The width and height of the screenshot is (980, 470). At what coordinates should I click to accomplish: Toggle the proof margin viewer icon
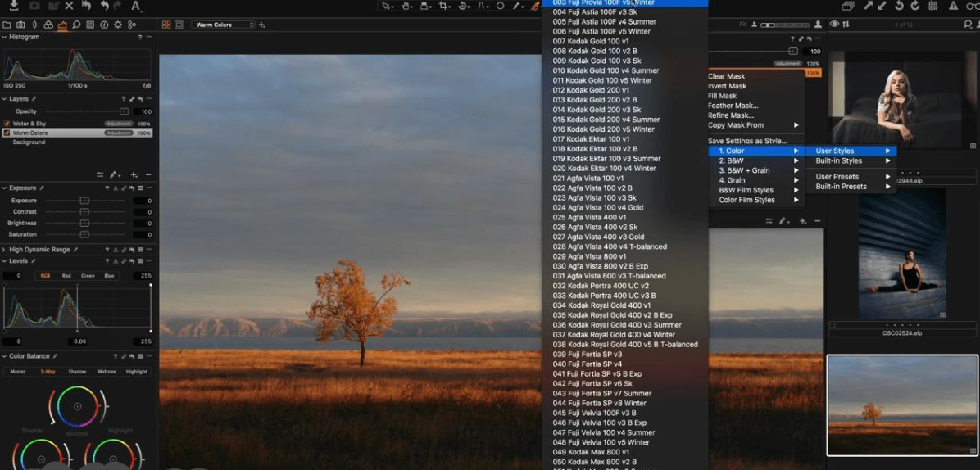click(x=179, y=25)
